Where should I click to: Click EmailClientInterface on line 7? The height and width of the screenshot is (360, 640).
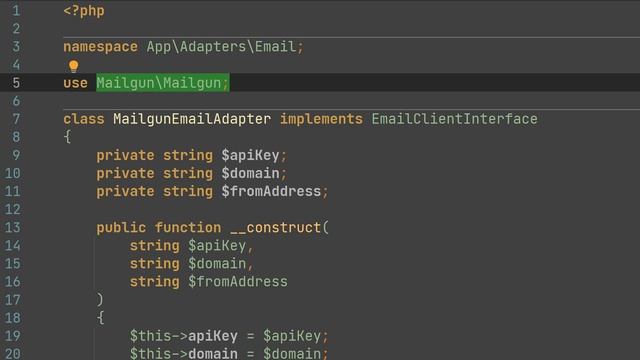click(454, 119)
